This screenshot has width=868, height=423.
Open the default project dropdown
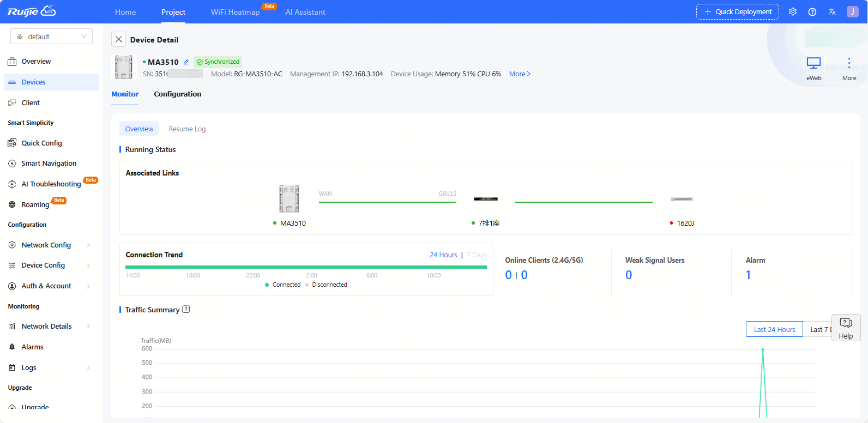51,37
